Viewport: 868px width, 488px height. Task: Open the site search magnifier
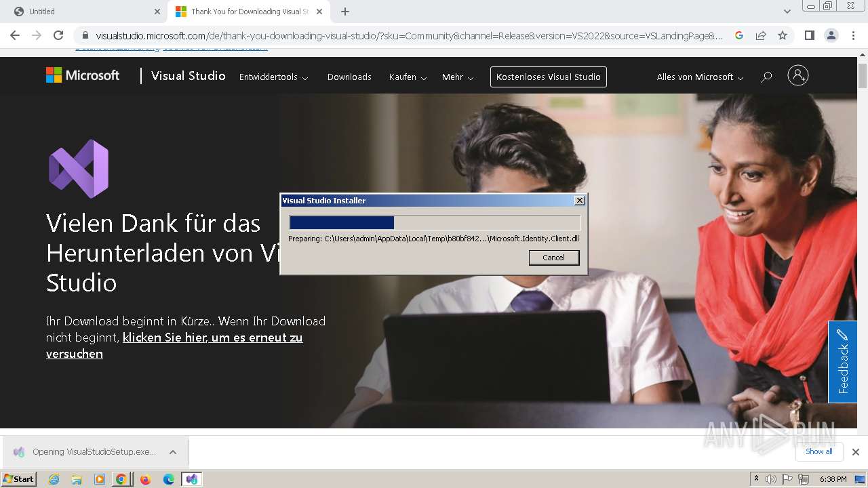[x=766, y=77]
